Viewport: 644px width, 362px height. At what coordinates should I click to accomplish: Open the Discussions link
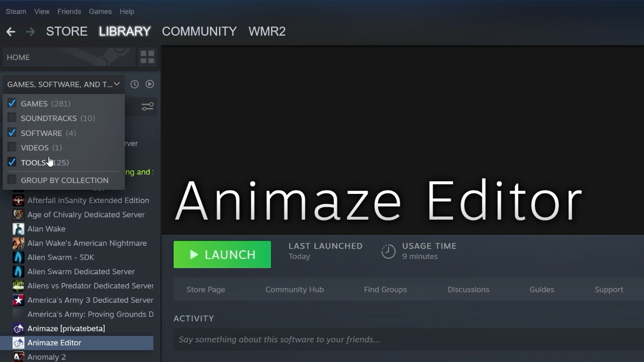469,290
